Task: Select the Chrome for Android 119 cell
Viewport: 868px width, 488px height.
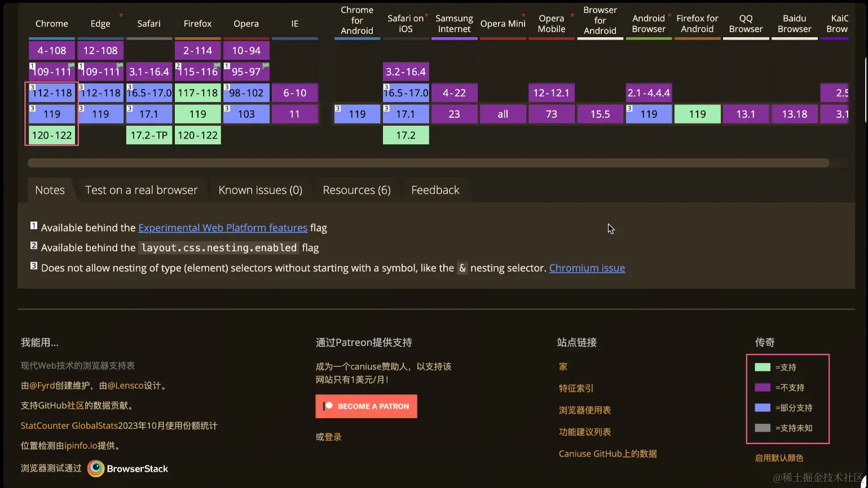Action: coord(357,114)
